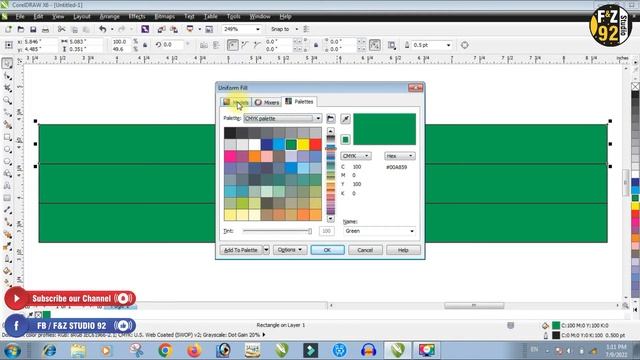This screenshot has width=640, height=360.
Task: Open the Add To Palette arrow dropdown
Action: coord(266,250)
